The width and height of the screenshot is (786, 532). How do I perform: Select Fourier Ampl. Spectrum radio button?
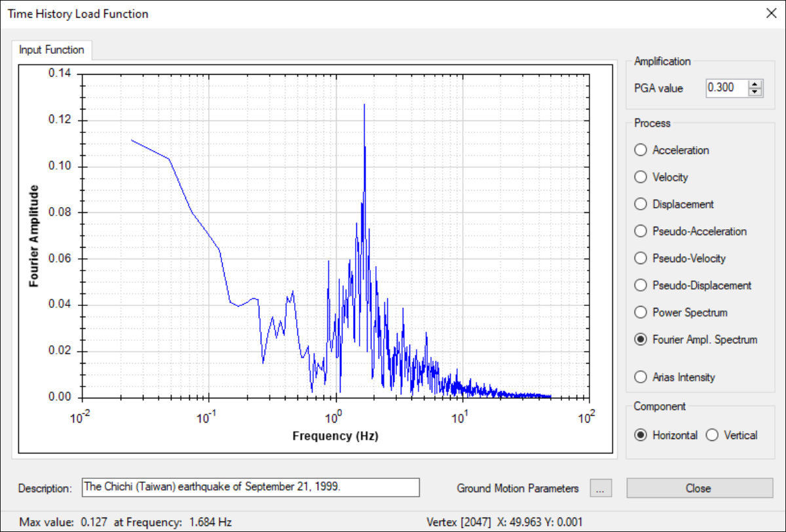(696, 339)
